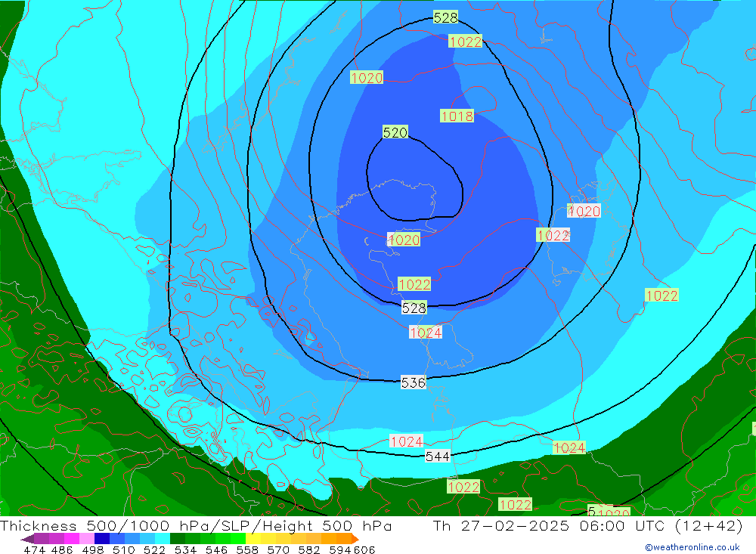Pick the orange right arrow legend tip

click(355, 538)
